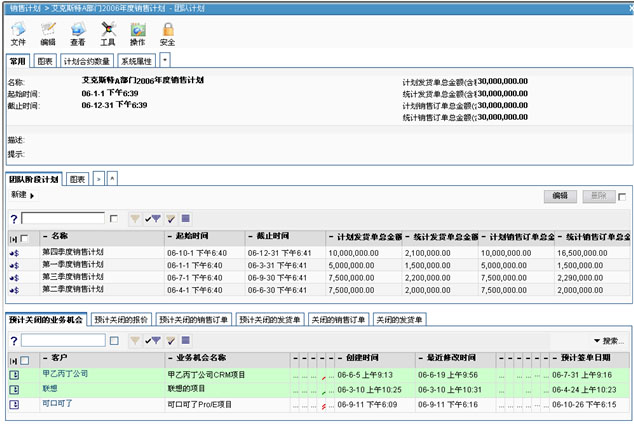
Task: Open the 文件 (File) toolbar icon
Action: click(x=18, y=29)
